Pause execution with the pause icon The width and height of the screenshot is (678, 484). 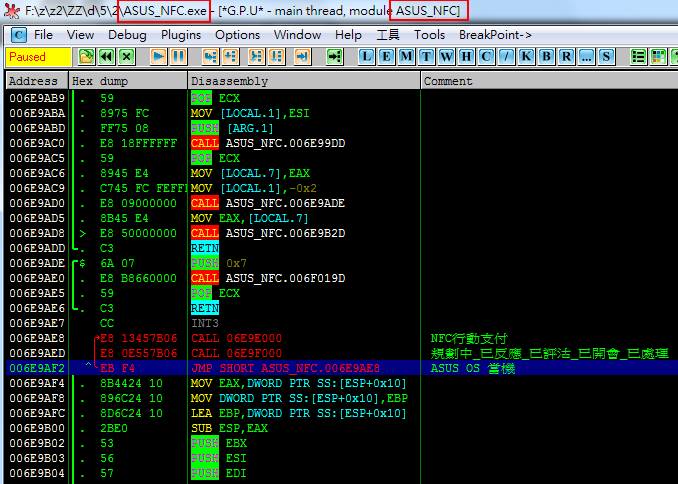(179, 57)
